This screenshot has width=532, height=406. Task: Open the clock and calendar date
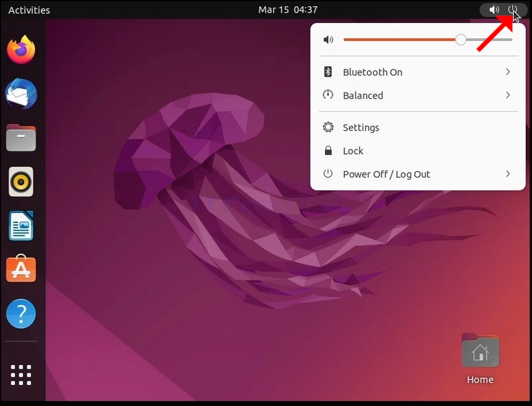(288, 9)
